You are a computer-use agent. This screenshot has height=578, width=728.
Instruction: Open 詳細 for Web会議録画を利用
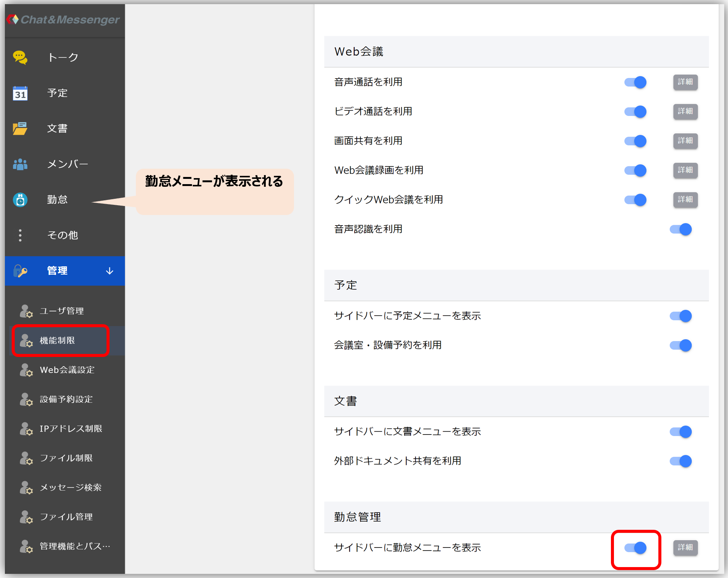point(685,170)
